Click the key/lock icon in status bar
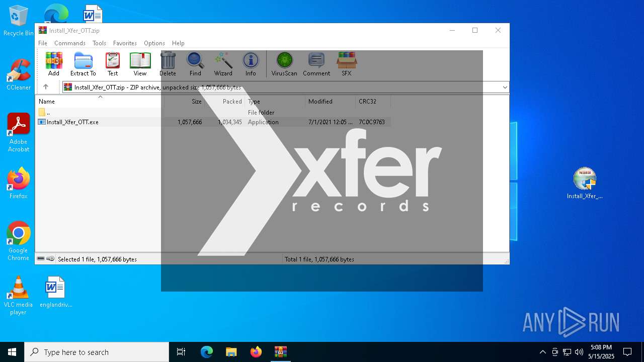This screenshot has width=644, height=362. pos(50,259)
